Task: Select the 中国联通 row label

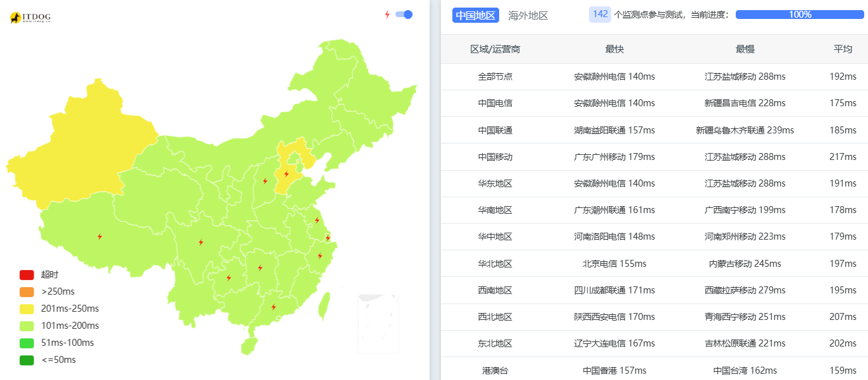Action: (x=495, y=130)
